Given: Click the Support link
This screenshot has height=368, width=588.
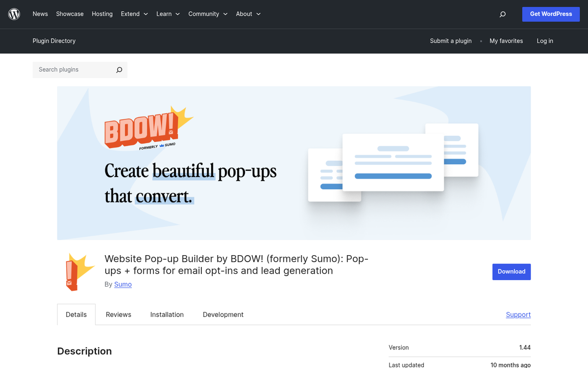Looking at the screenshot, I should tap(518, 315).
